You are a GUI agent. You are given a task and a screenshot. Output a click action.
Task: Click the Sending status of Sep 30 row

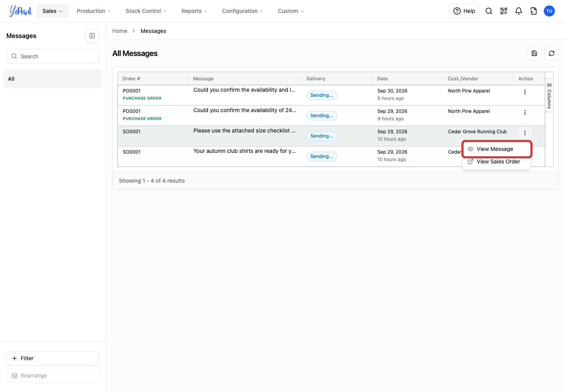(322, 95)
